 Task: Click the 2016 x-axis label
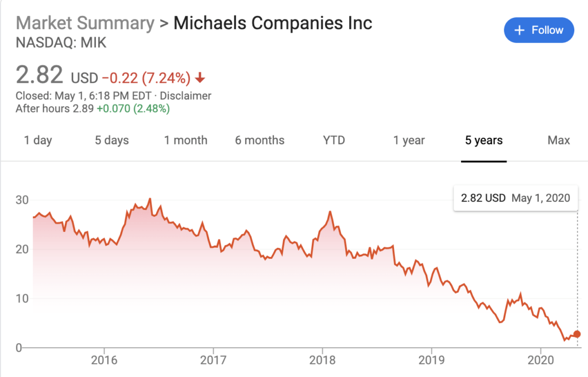point(104,360)
